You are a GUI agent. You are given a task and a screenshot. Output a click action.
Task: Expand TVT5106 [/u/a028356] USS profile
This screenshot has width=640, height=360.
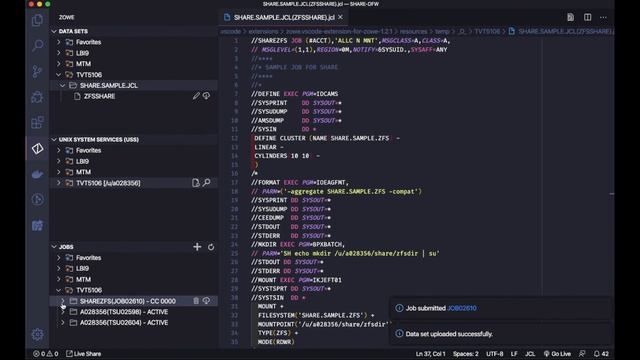59,183
